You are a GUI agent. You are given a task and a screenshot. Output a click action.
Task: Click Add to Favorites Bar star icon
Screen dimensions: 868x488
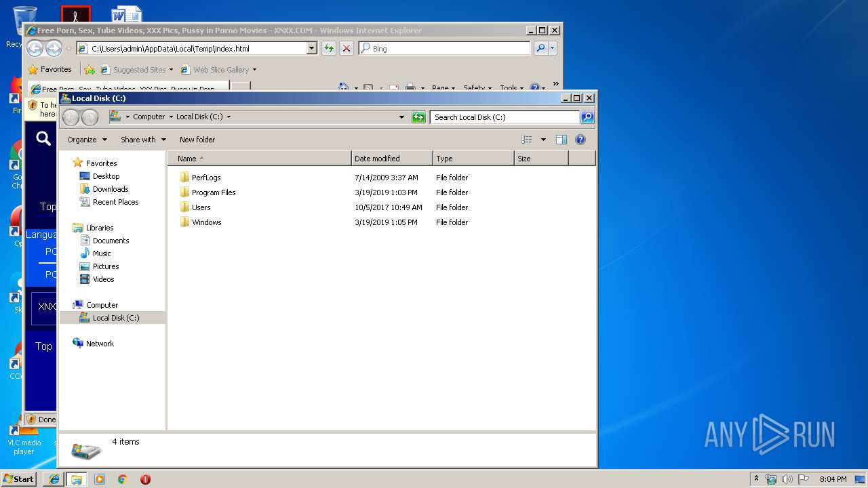[90, 69]
